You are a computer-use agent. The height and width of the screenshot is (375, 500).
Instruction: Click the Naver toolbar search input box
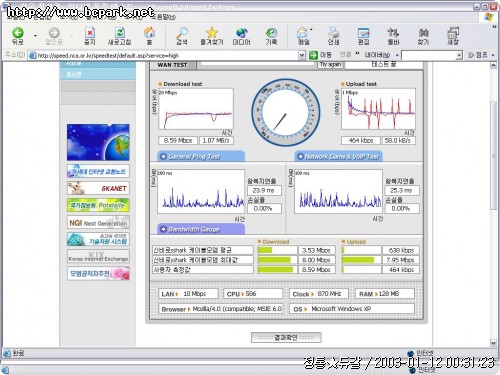point(429,55)
